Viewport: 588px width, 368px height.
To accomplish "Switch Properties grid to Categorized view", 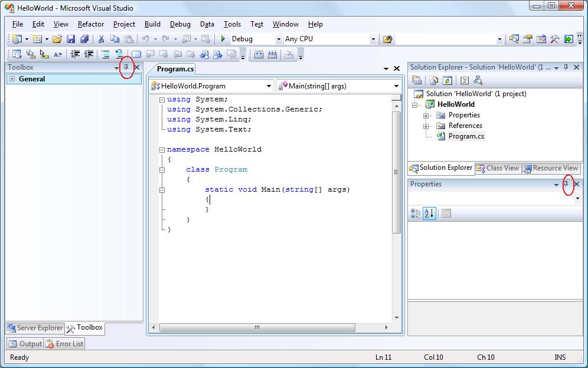I will coord(416,213).
